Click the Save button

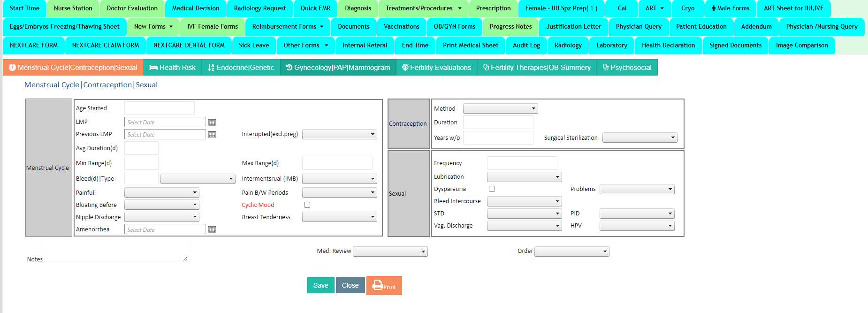coord(320,285)
